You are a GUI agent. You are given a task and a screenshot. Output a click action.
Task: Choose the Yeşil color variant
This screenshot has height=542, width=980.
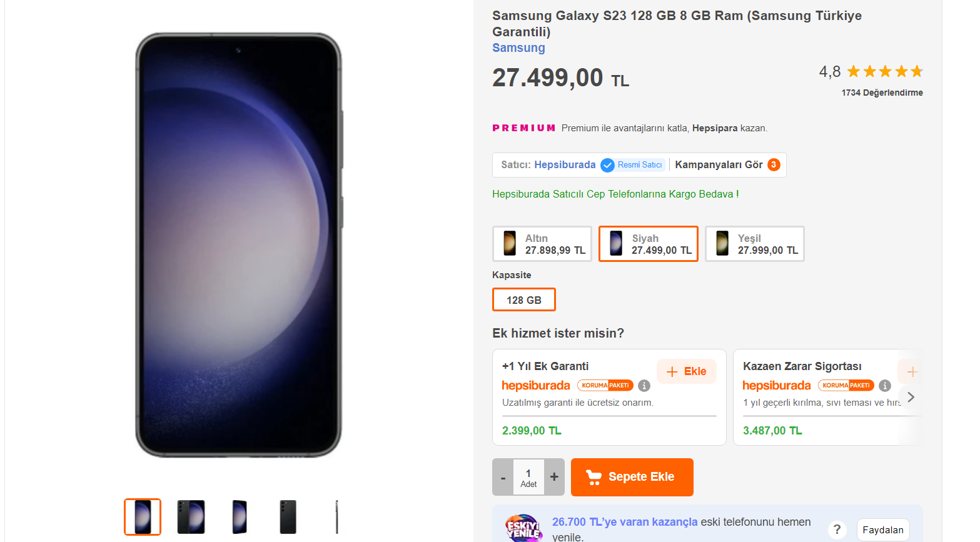755,244
